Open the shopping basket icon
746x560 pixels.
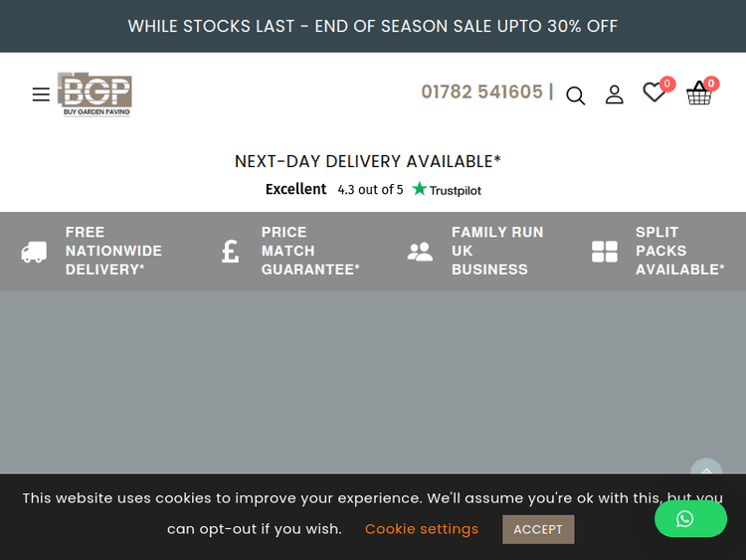click(x=699, y=93)
